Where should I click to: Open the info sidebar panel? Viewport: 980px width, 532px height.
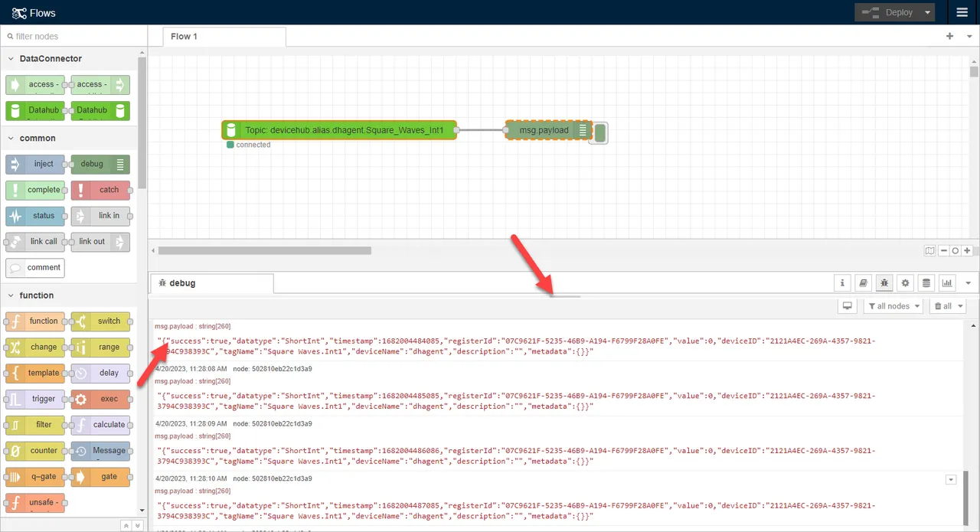pyautogui.click(x=842, y=282)
